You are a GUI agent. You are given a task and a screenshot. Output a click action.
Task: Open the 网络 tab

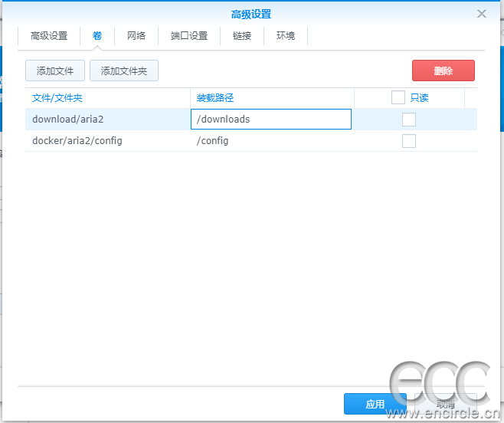136,36
